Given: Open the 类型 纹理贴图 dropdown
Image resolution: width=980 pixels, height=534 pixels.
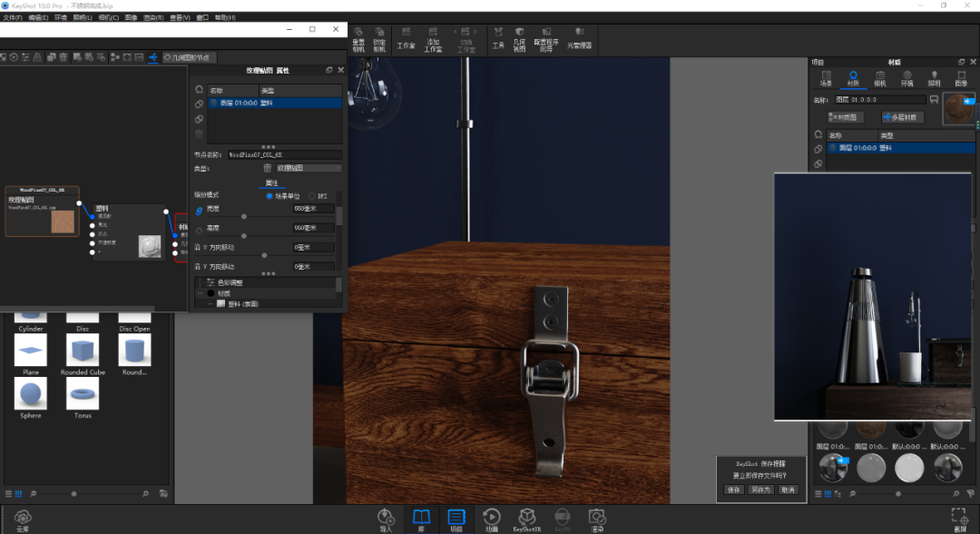Looking at the screenshot, I should point(309,168).
